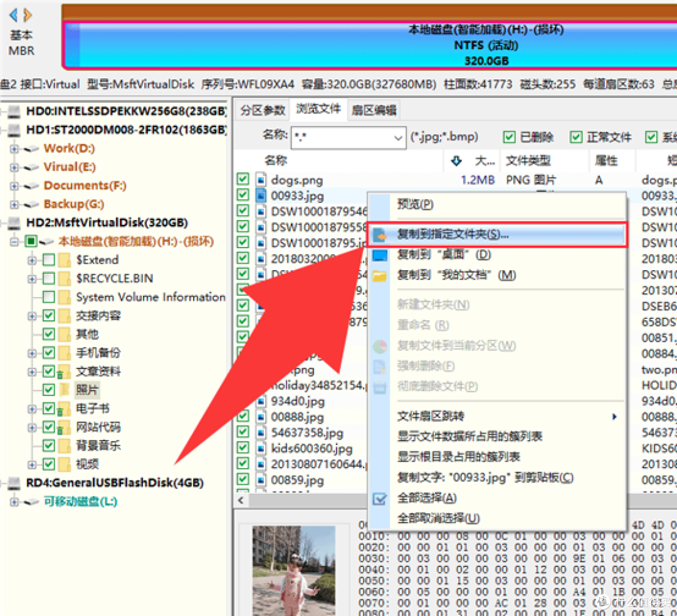The width and height of the screenshot is (677, 616).
Task: Click the copy-to-folder icon in context menu
Action: coord(380,235)
